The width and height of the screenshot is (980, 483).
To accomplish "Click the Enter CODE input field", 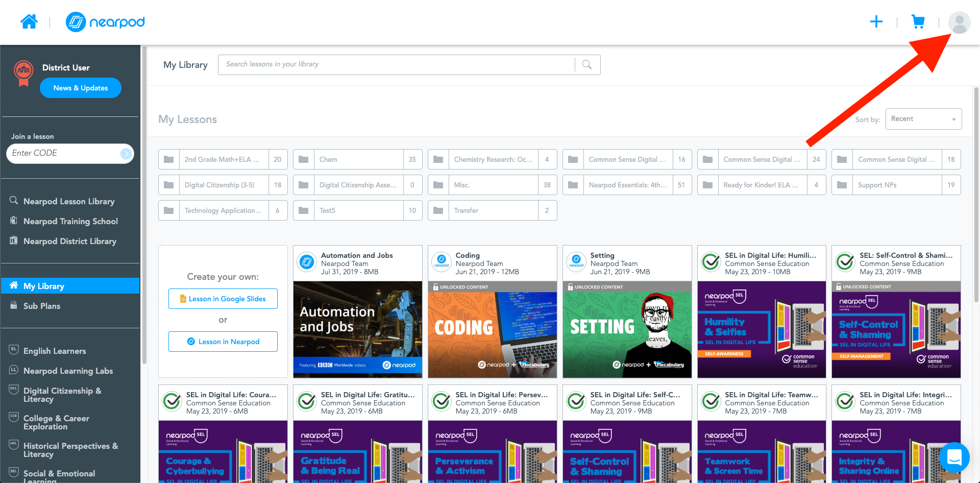I will click(x=64, y=154).
